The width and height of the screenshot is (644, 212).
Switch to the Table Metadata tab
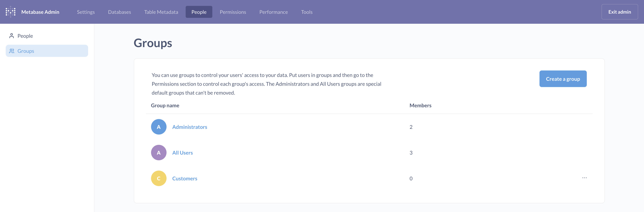tap(161, 12)
